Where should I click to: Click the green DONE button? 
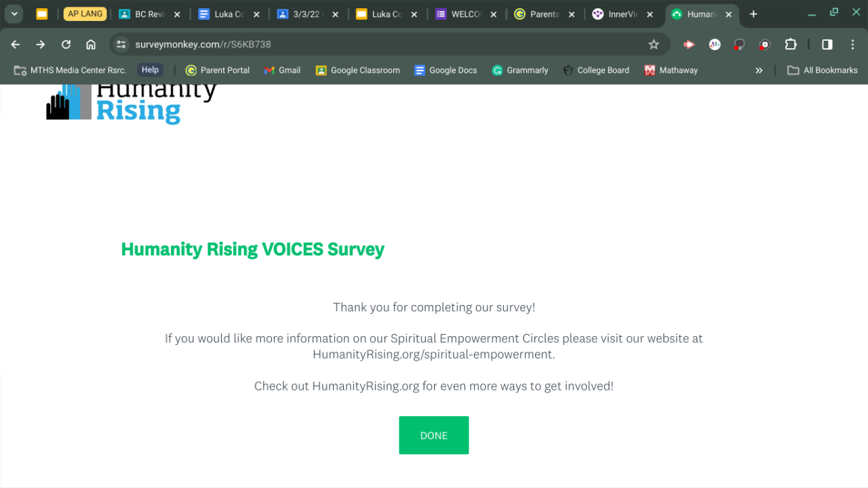click(433, 435)
